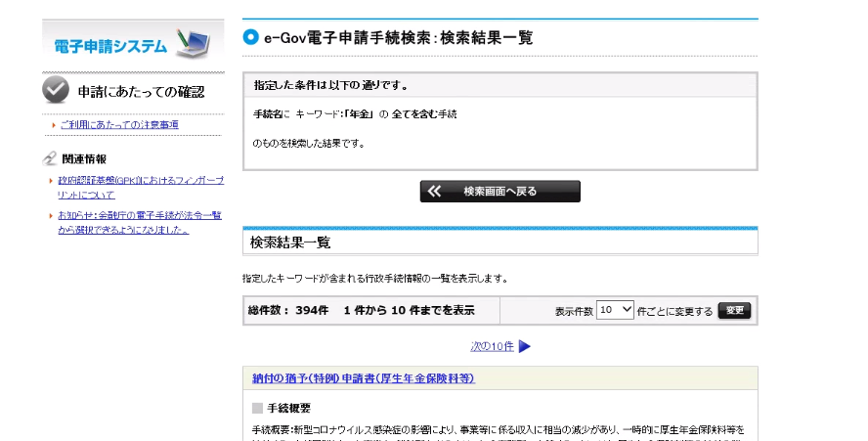Screen dimensions: 868x441
Task: Click the 検索結果一覧 section heading
Action: [290, 243]
